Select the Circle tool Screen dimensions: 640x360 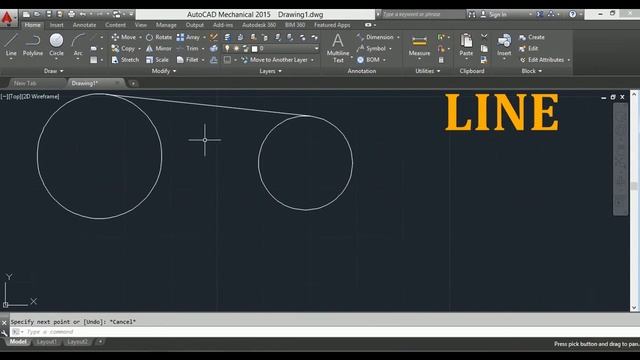56,45
